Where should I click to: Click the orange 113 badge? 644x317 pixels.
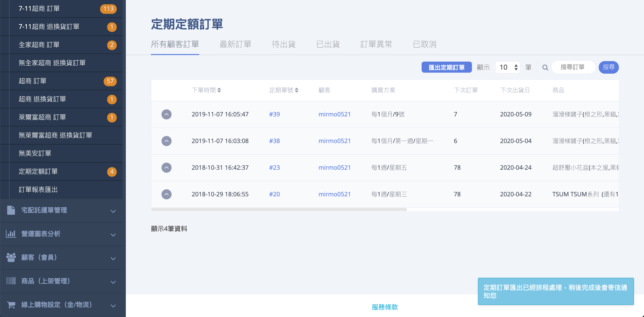tap(108, 9)
